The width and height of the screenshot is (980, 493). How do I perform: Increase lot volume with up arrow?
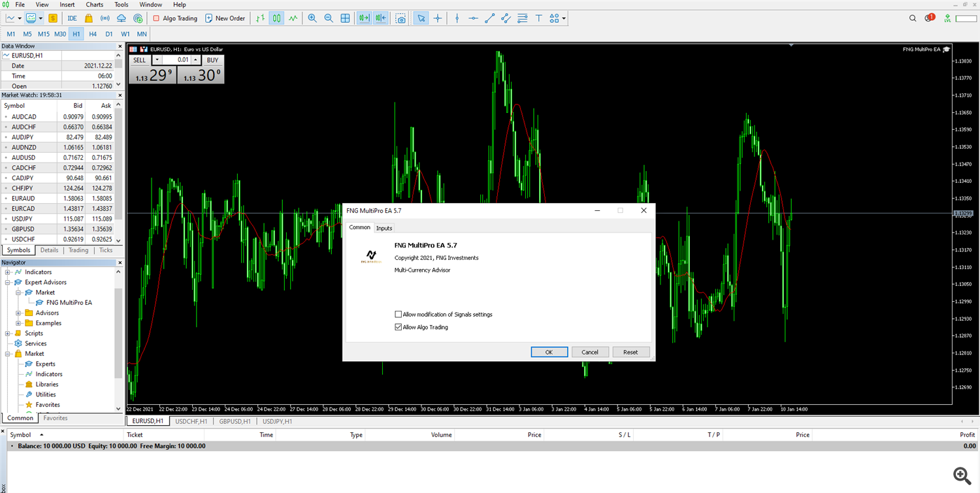click(195, 59)
